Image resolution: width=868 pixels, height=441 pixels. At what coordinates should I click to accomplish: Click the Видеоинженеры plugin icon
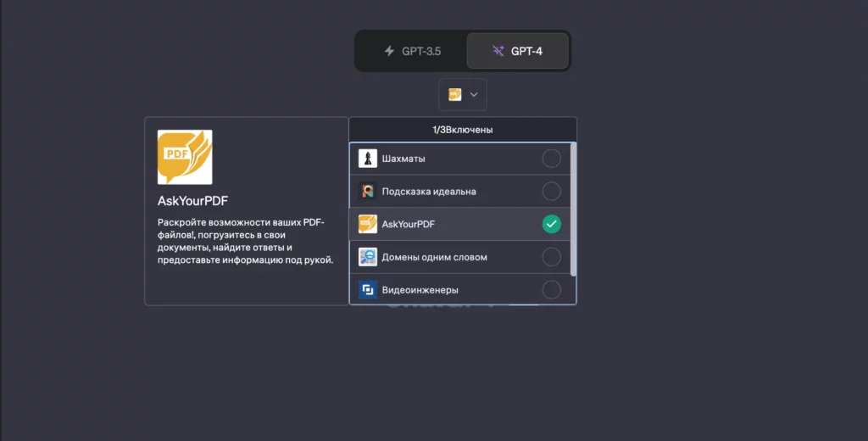(x=368, y=289)
